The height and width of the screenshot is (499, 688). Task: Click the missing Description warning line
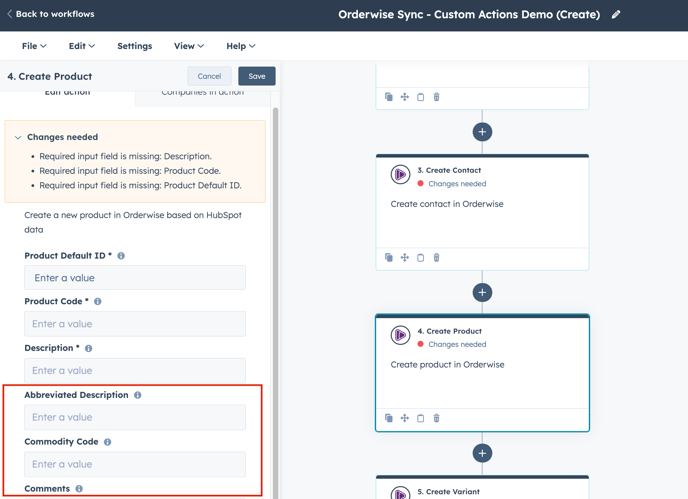[125, 156]
